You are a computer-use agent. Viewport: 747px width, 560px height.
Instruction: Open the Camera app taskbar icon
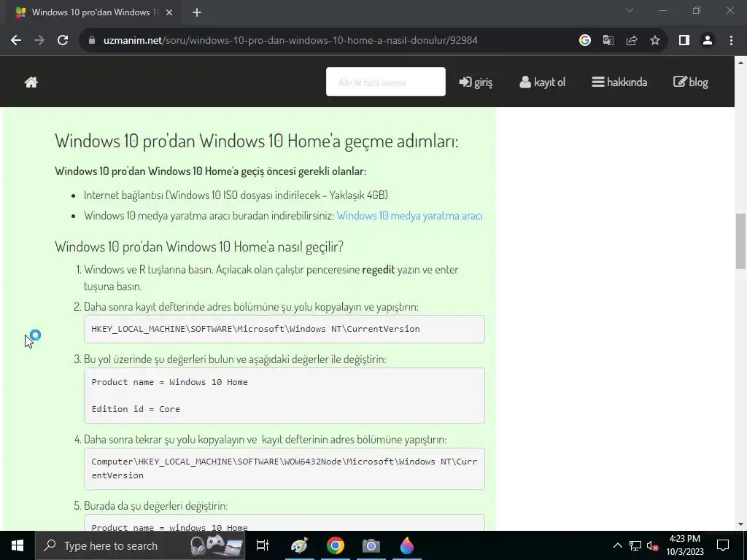371,545
